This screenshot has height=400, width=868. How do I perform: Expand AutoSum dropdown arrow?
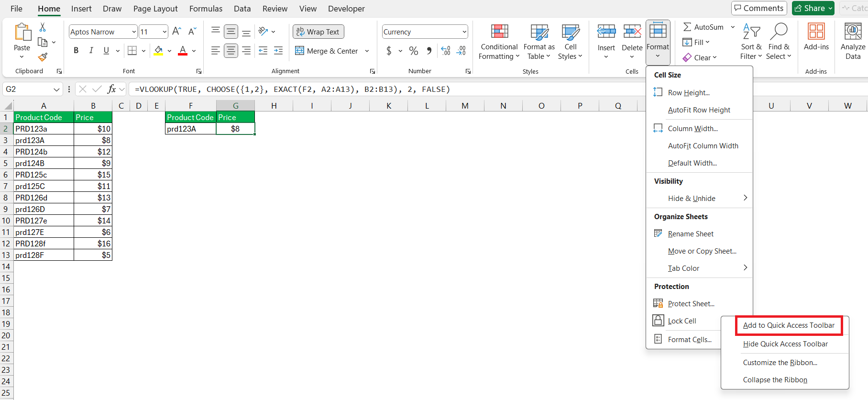click(x=733, y=27)
